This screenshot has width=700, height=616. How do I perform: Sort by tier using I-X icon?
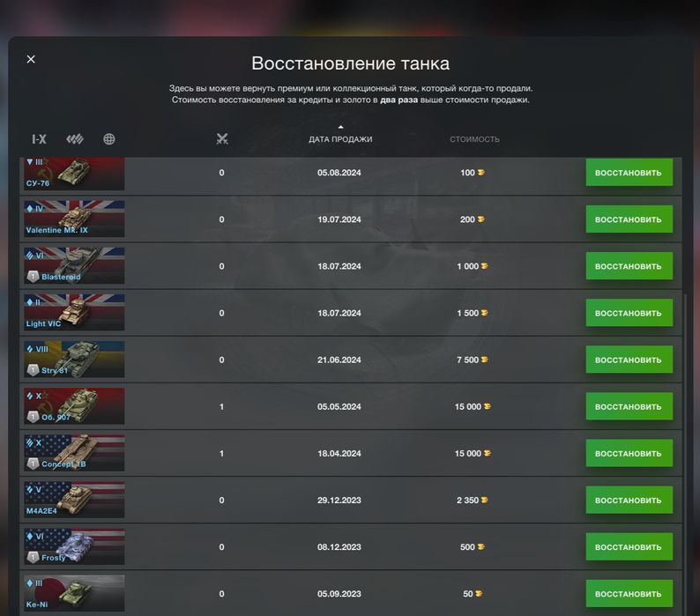click(x=39, y=139)
